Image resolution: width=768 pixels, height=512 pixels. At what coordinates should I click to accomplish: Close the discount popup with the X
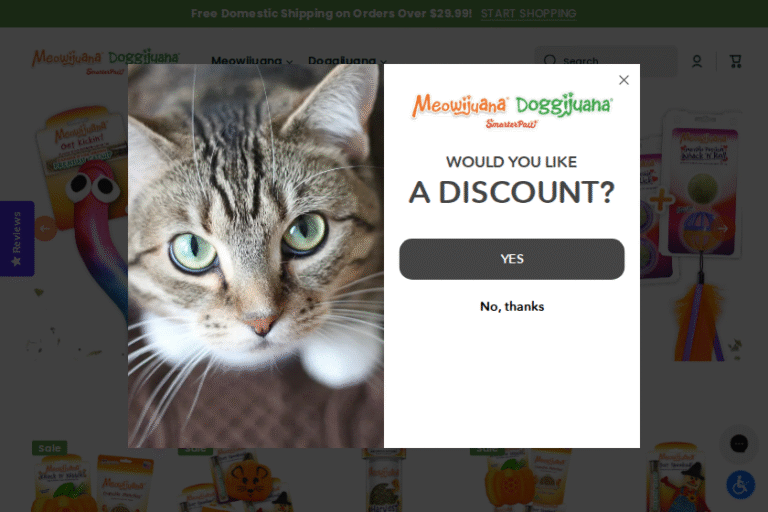[624, 80]
